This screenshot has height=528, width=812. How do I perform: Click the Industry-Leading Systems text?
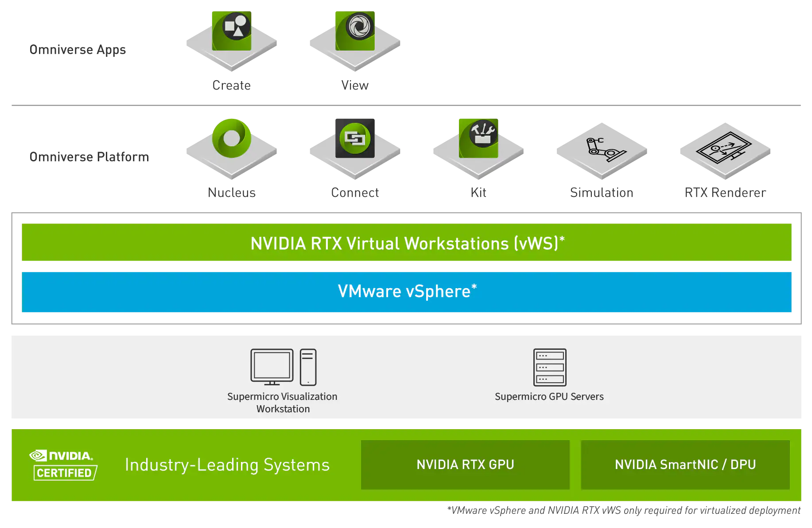tap(227, 465)
